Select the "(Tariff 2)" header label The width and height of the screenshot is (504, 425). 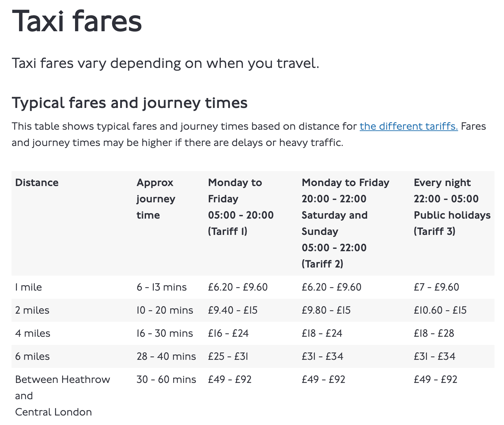322,264
